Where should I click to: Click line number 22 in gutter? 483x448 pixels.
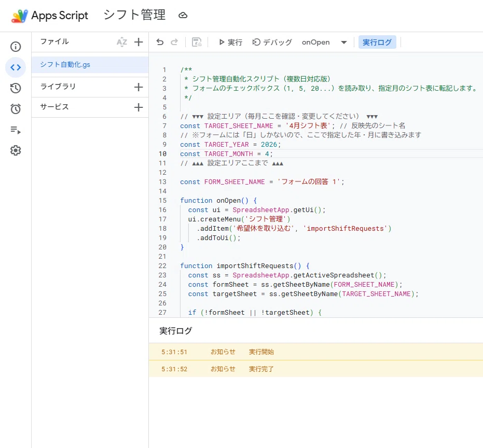tap(163, 265)
